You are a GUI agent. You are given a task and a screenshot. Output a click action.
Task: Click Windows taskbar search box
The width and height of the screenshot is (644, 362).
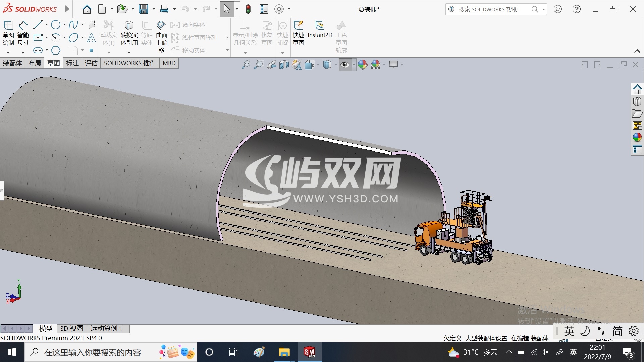111,352
